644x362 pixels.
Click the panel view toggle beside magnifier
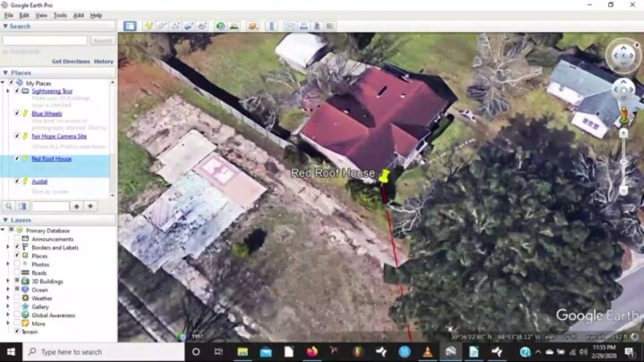[22, 206]
